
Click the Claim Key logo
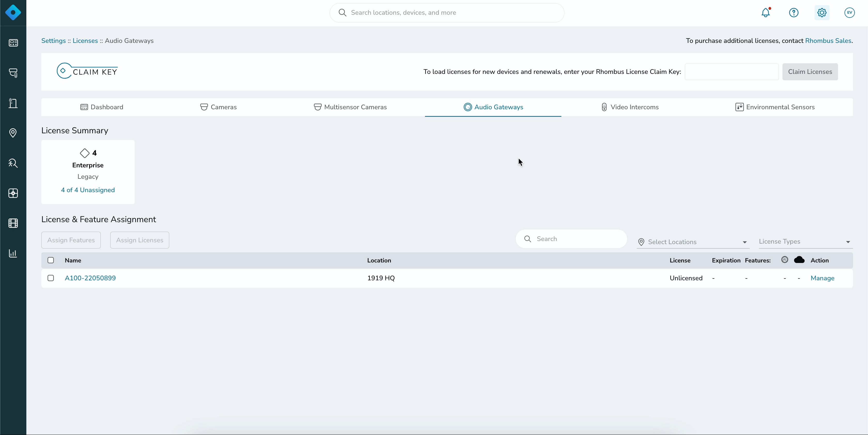tap(87, 71)
